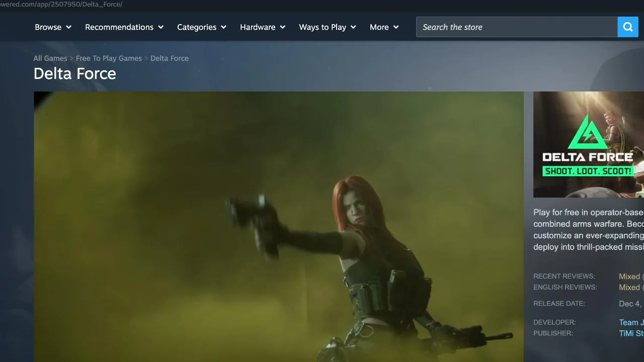The height and width of the screenshot is (362, 644).
Task: Click the ENGLISH REVIEWS label
Action: [x=565, y=288]
